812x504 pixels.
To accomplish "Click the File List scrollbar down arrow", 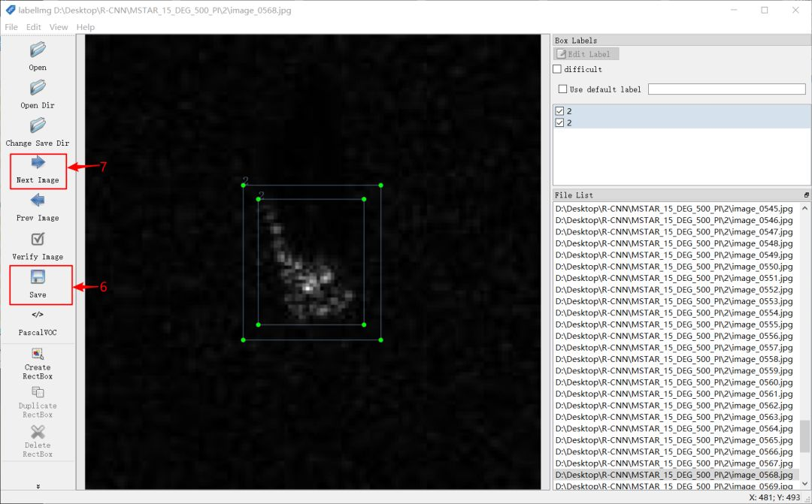I will (x=804, y=484).
